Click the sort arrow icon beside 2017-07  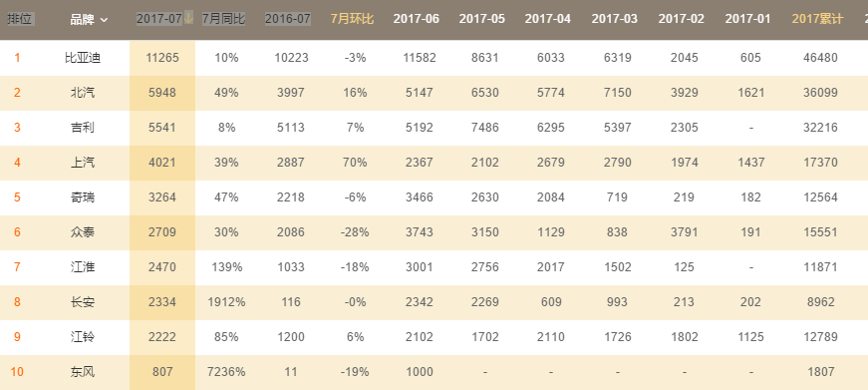(x=188, y=18)
